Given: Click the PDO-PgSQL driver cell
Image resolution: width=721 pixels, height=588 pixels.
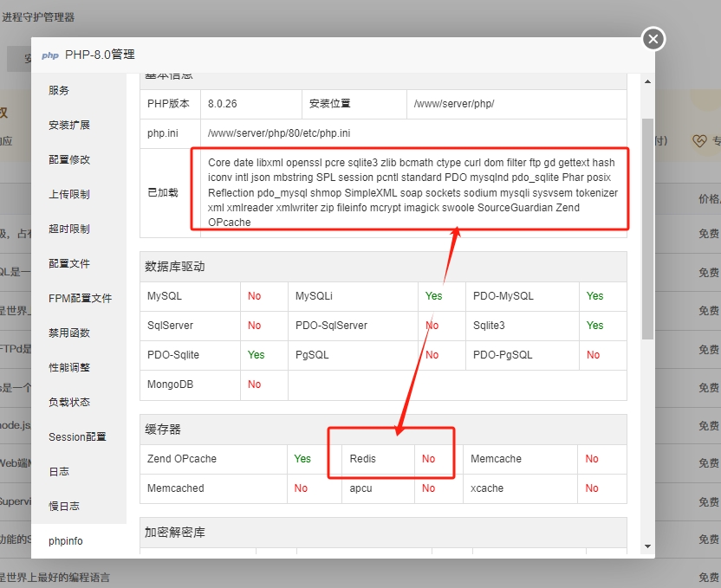Looking at the screenshot, I should pyautogui.click(x=523, y=355).
